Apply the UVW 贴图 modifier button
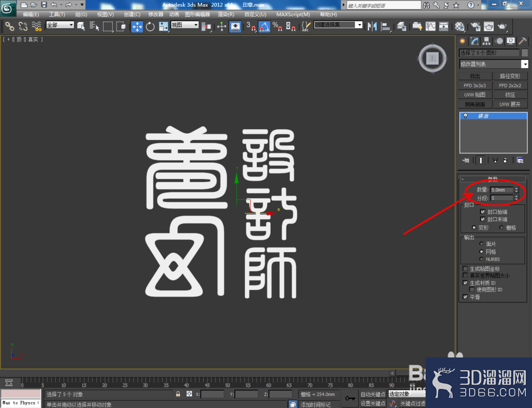 click(475, 95)
